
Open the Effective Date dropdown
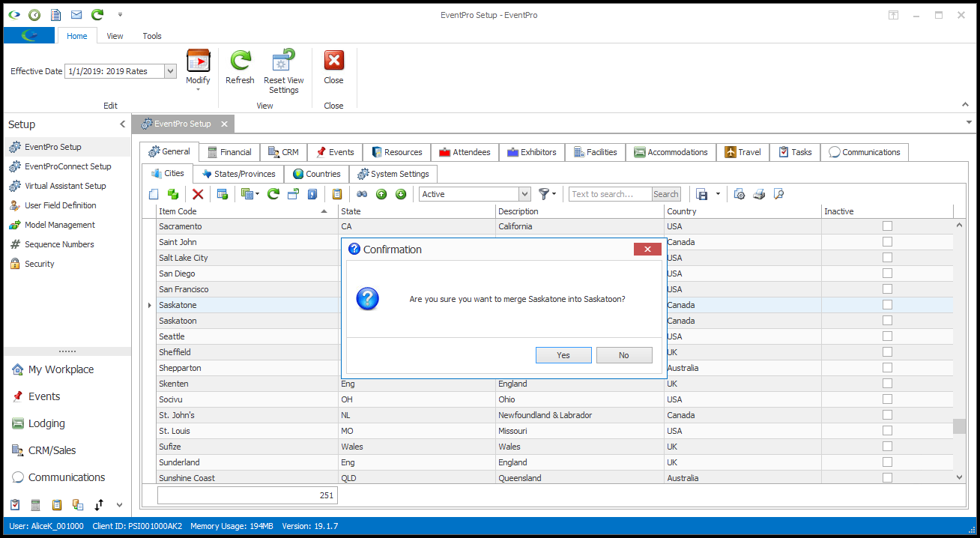click(170, 71)
